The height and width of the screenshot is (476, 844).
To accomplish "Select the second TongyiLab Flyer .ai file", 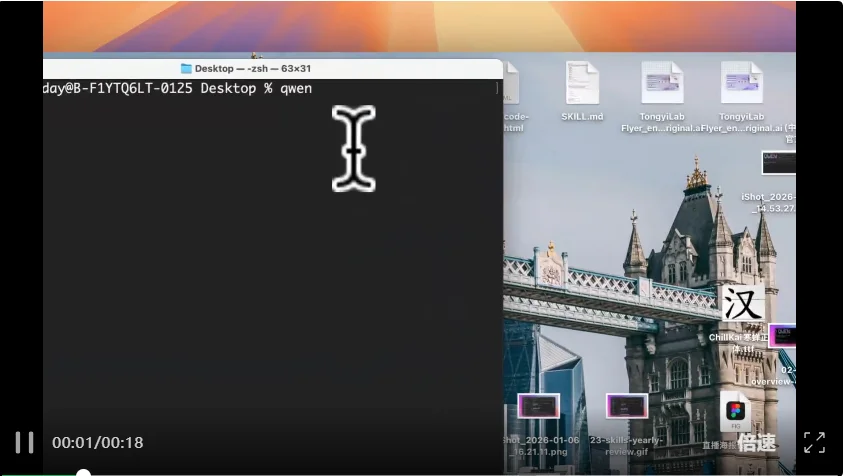I will click(x=741, y=84).
